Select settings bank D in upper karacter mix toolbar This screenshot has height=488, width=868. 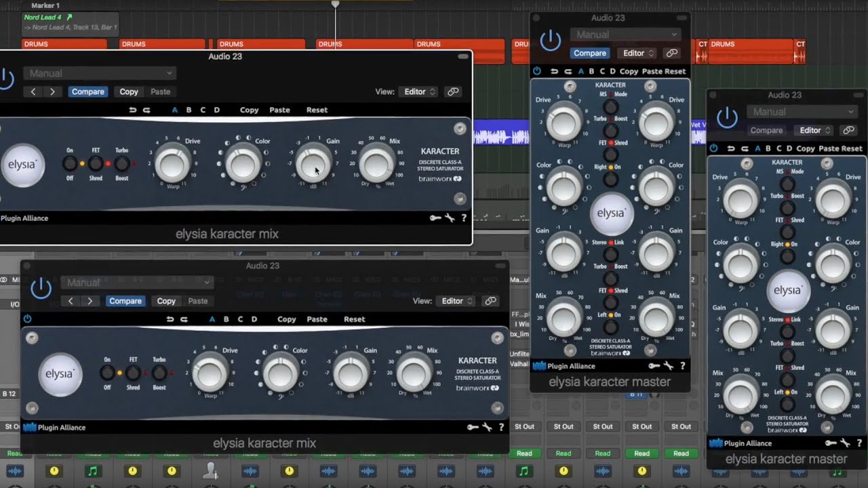tap(217, 110)
